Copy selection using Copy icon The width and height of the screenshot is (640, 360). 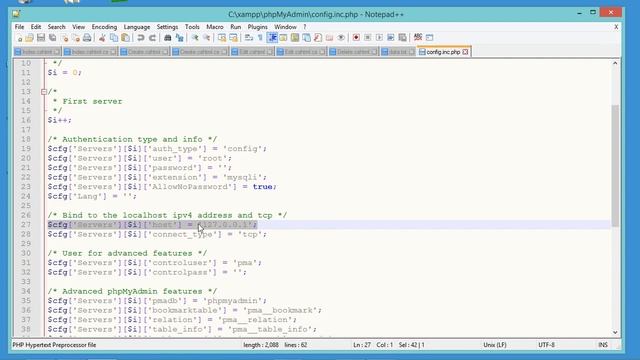click(x=114, y=38)
